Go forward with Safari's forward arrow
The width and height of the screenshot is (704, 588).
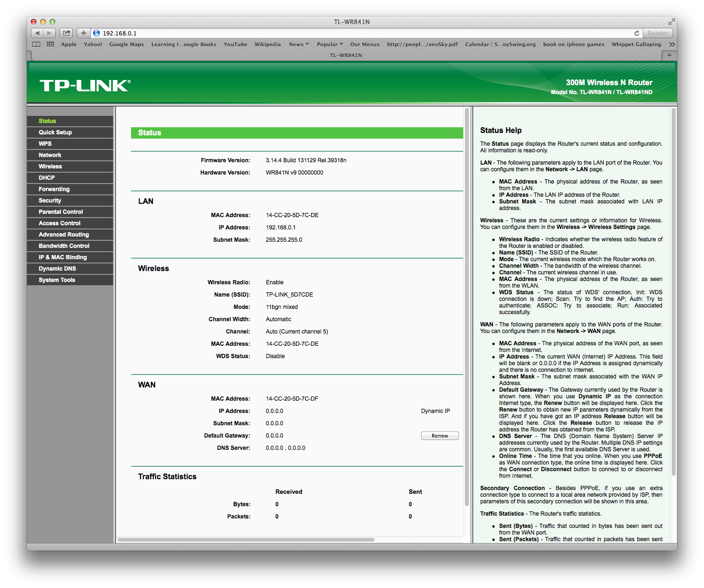pos(50,33)
